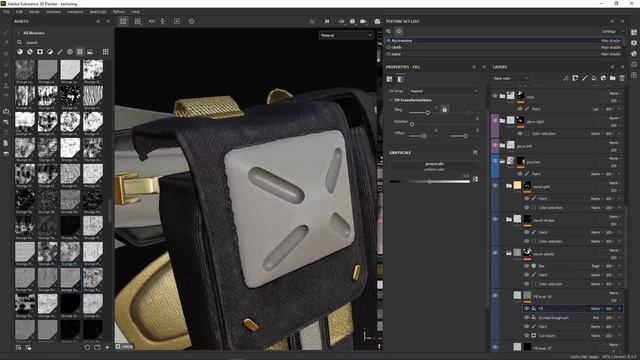Collapse the UV transformations section

tap(391, 100)
